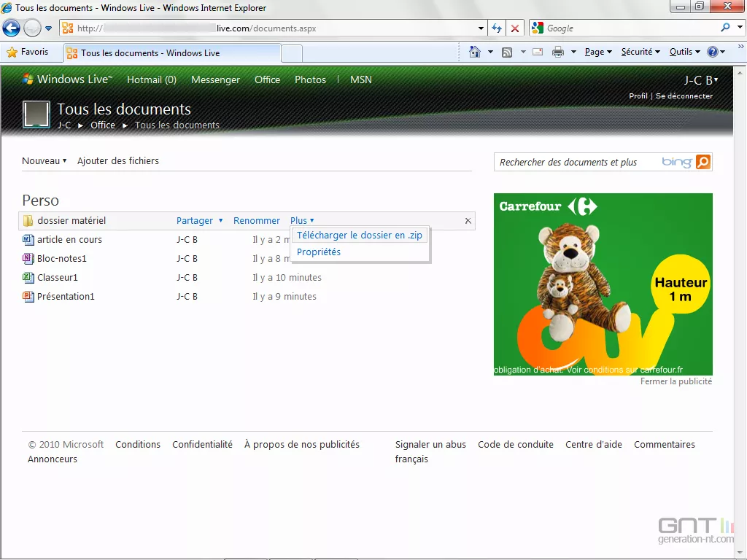This screenshot has width=747, height=560.
Task: Click Renommer for the folder
Action: coord(256,220)
